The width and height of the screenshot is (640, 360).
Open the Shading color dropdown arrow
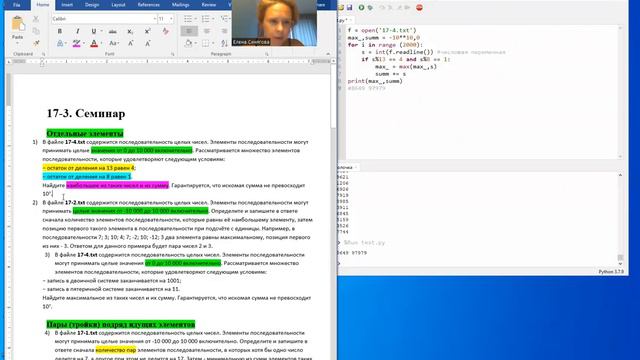click(x=196, y=43)
